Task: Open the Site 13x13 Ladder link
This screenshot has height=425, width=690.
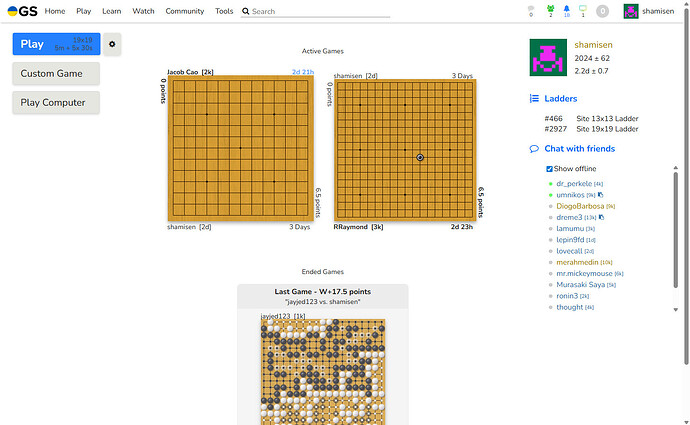Action: pos(607,119)
